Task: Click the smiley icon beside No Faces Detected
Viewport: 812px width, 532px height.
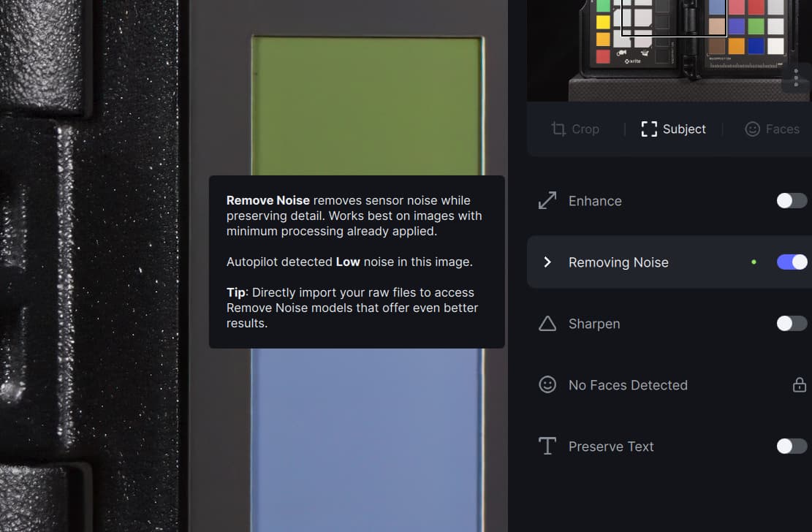Action: (x=547, y=385)
